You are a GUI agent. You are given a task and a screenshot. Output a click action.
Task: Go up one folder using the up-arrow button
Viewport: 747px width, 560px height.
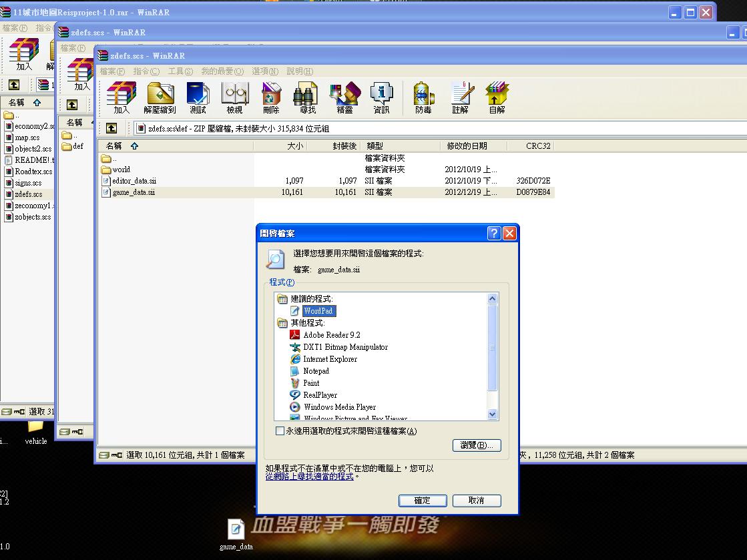pyautogui.click(x=111, y=128)
